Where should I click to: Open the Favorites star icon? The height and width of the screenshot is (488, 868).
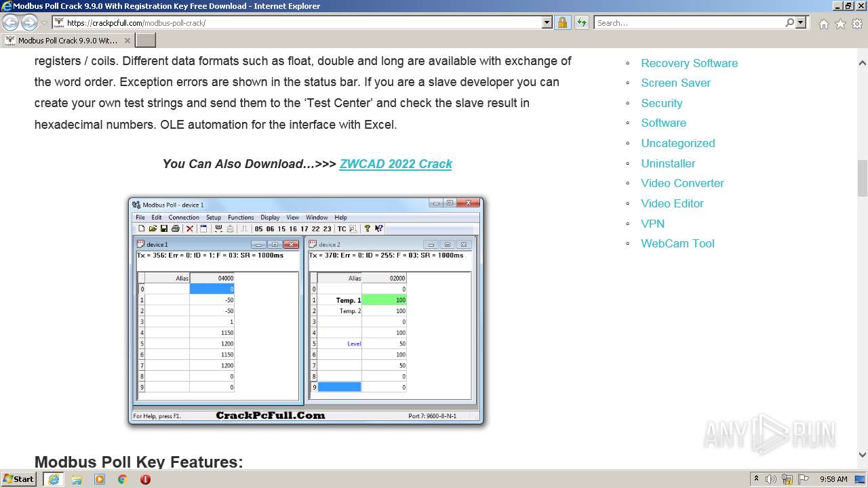[x=840, y=23]
